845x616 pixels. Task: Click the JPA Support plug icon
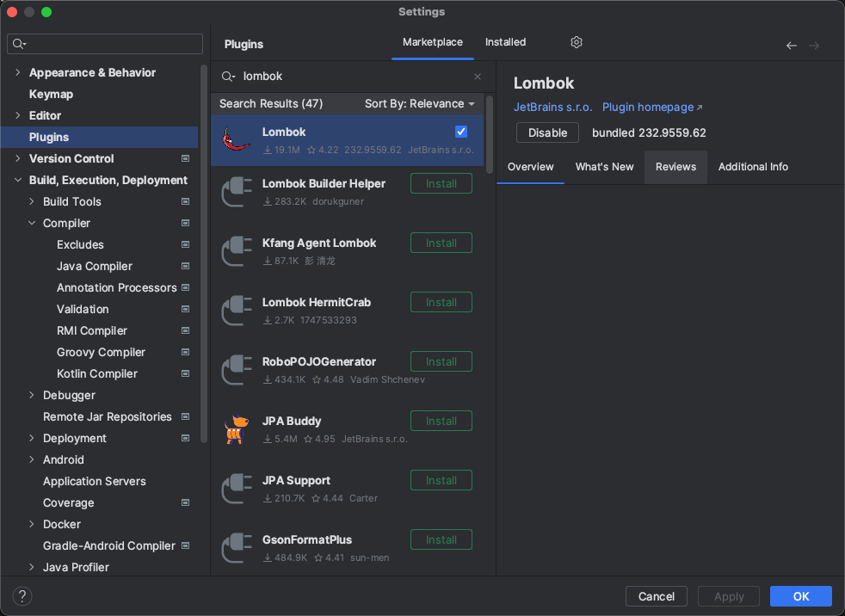pos(237,489)
